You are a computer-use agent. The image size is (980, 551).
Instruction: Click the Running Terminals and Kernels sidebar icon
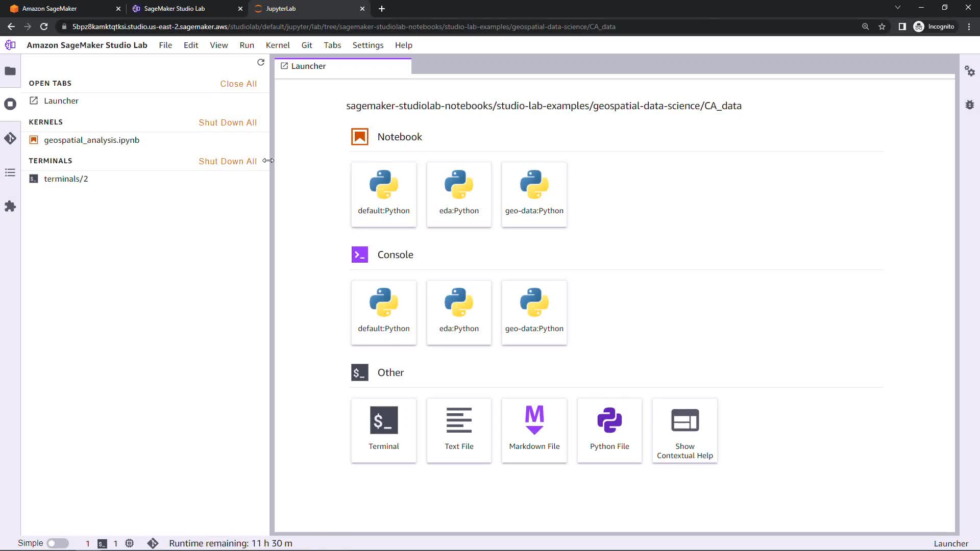click(10, 104)
